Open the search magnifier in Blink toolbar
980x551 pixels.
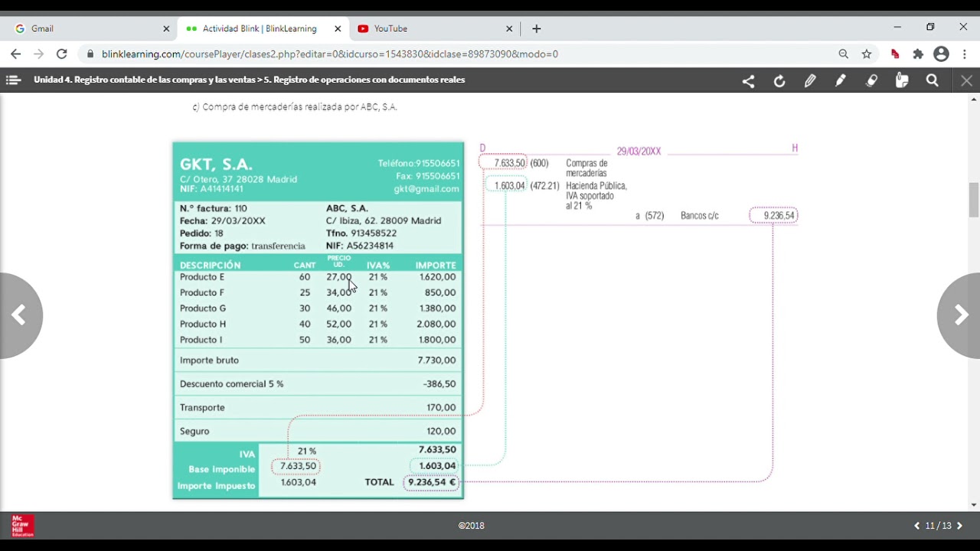tap(932, 80)
